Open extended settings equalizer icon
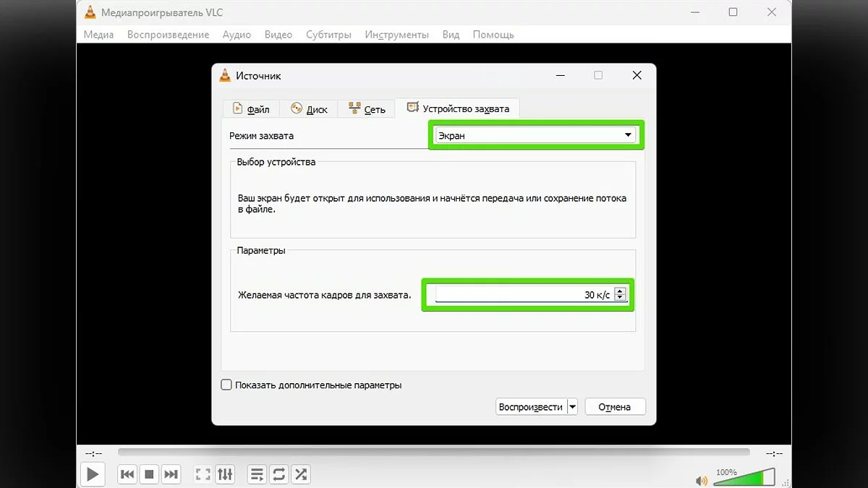 point(225,474)
